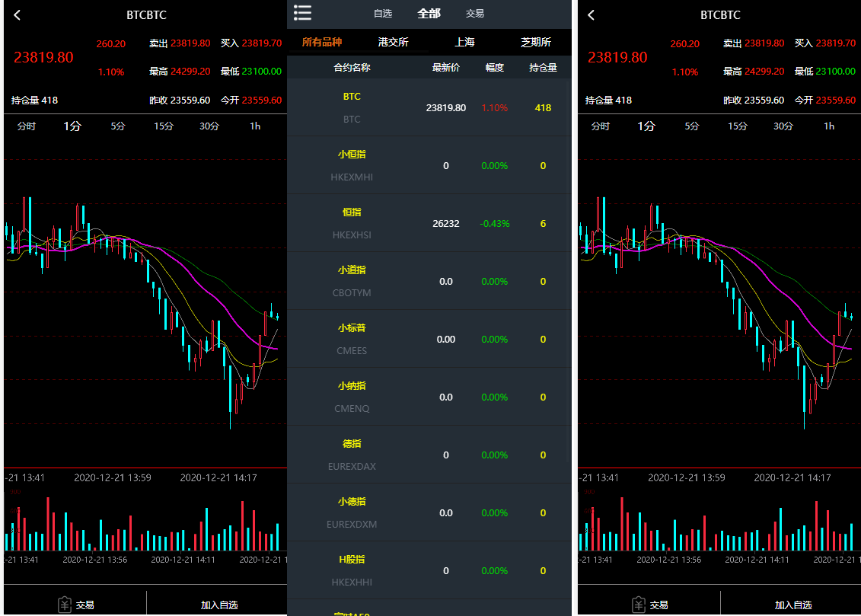Open the 恒指 HKEXHSI row
Screen dimensions: 861x616
click(429, 223)
